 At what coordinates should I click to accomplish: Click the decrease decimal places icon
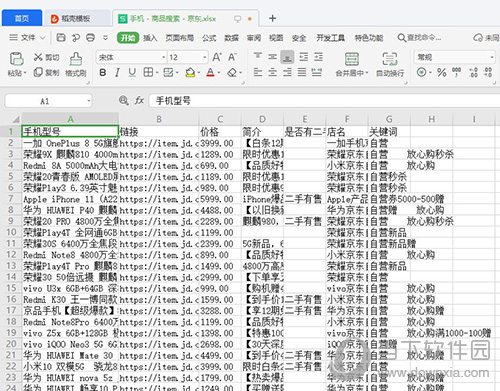(x=488, y=72)
